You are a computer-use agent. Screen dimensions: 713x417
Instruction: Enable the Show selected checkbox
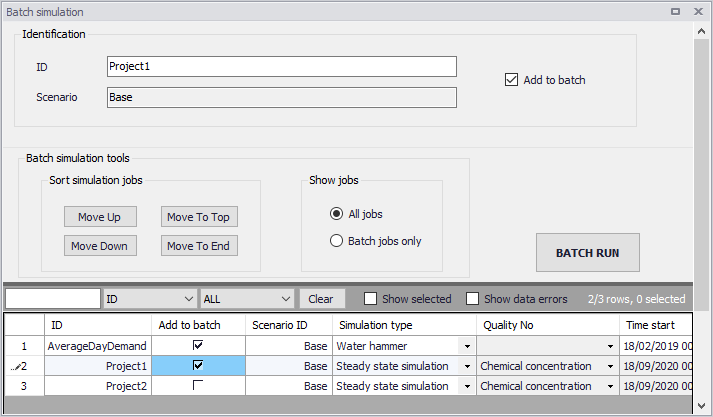point(370,299)
